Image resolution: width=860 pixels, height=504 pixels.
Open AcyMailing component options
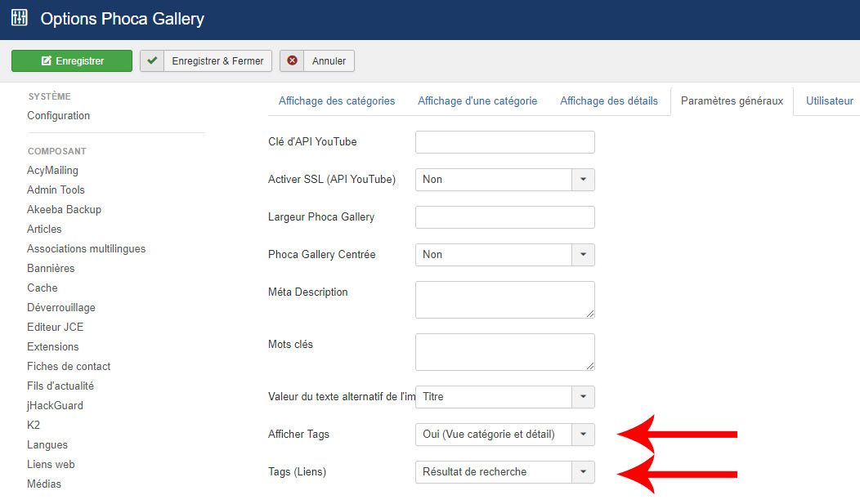tap(52, 171)
